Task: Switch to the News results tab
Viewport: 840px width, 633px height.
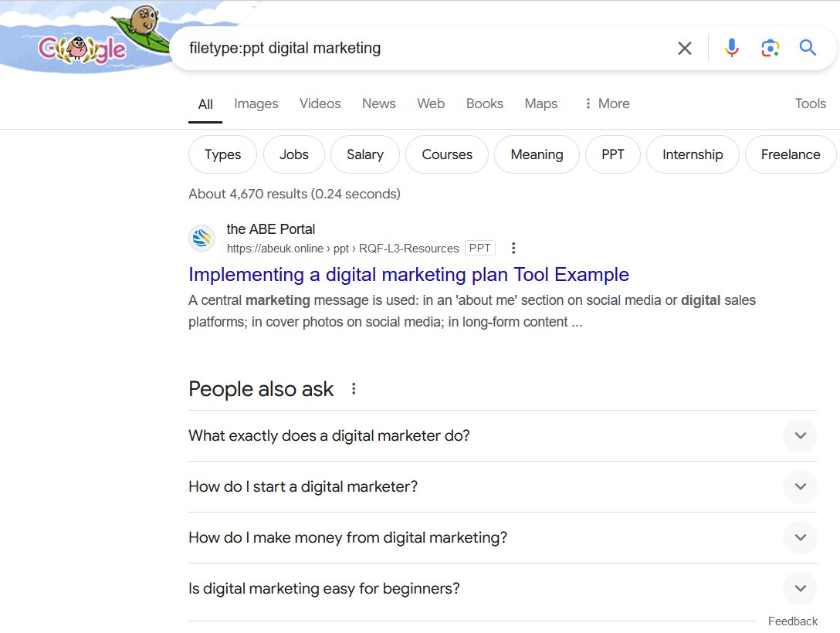Action: [x=378, y=103]
